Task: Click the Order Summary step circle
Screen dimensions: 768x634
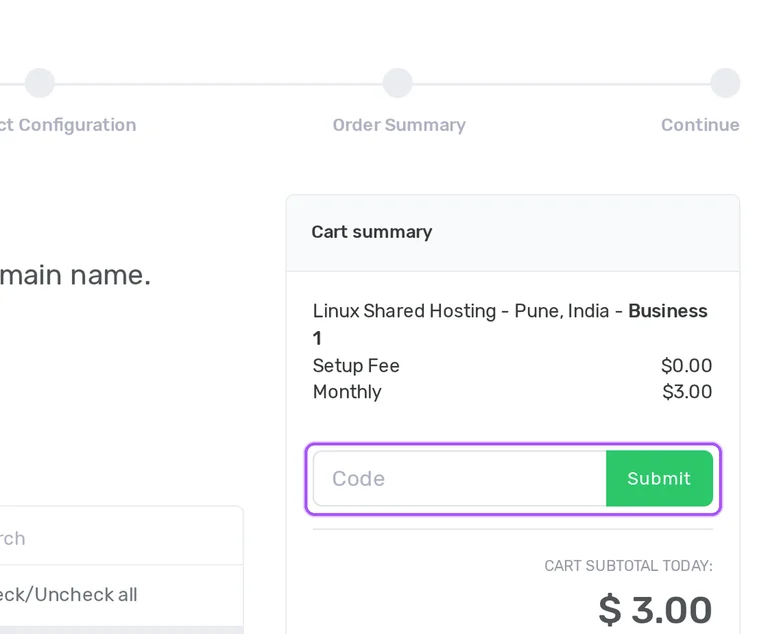Action: (x=397, y=83)
